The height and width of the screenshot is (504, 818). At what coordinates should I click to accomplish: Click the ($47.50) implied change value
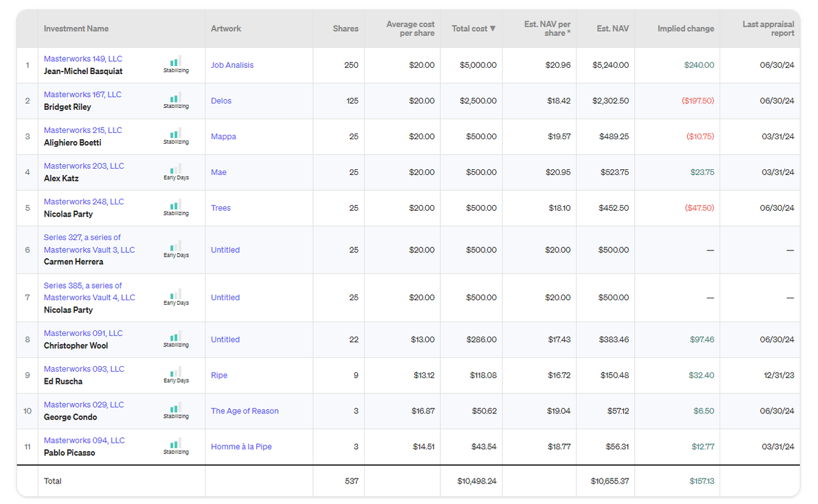point(699,208)
